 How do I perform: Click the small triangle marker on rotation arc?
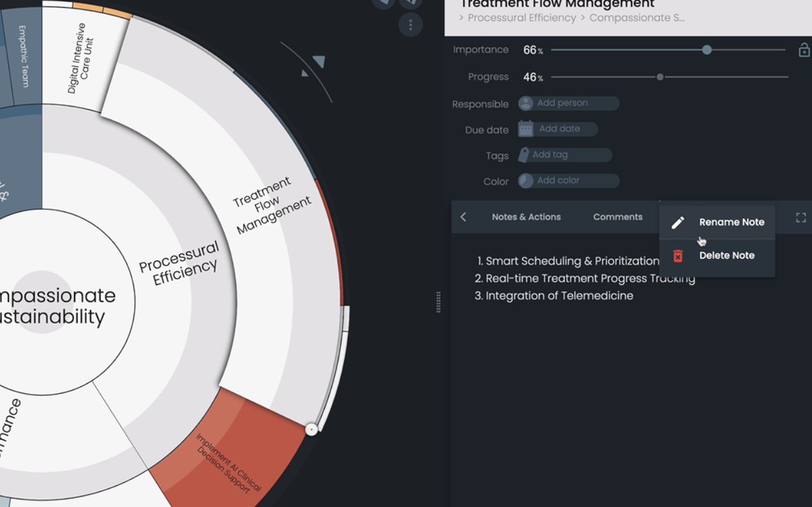(x=305, y=72)
